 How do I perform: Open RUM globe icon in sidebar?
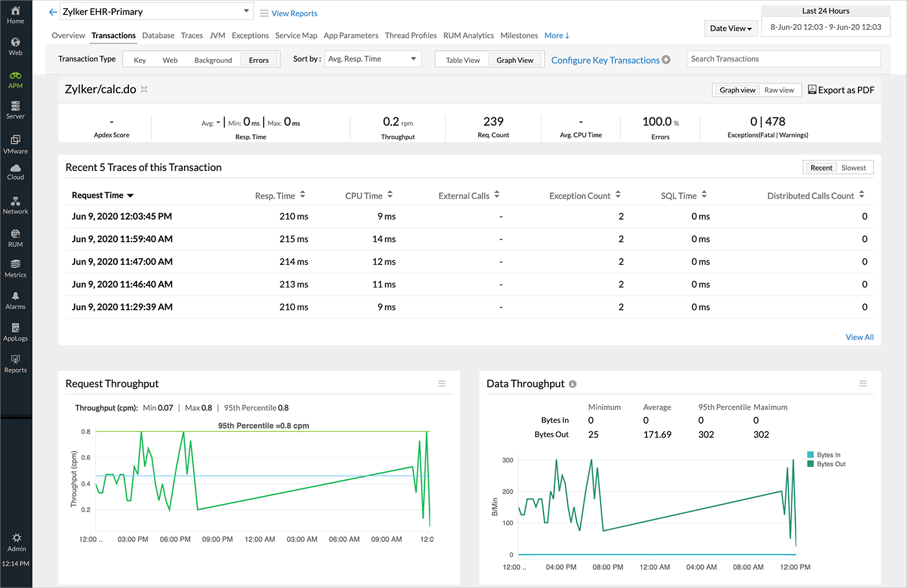(16, 238)
